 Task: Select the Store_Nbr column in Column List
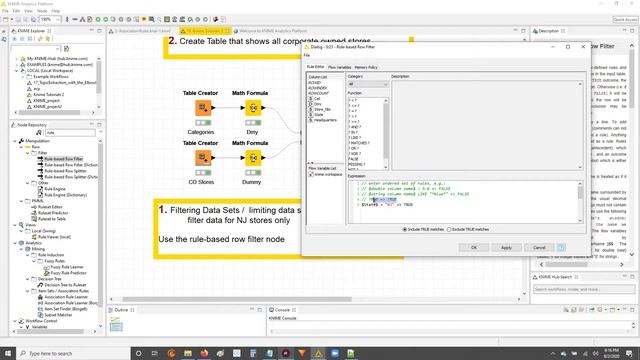[320, 109]
